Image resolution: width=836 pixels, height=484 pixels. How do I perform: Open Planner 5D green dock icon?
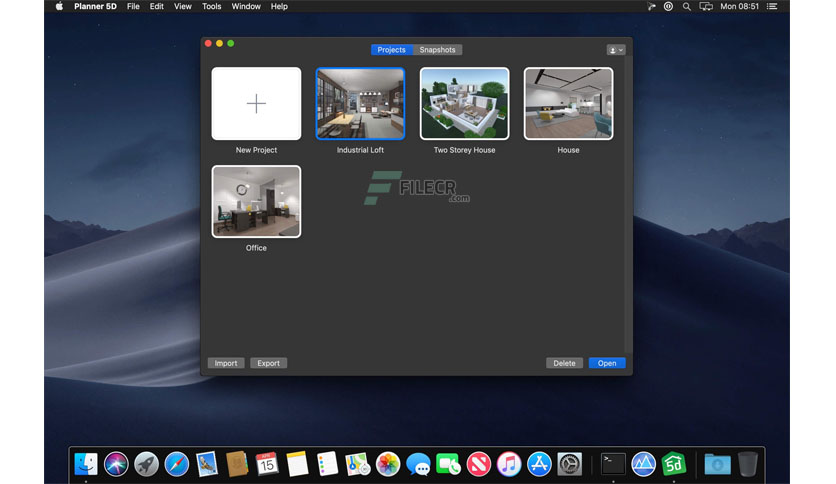(x=674, y=464)
